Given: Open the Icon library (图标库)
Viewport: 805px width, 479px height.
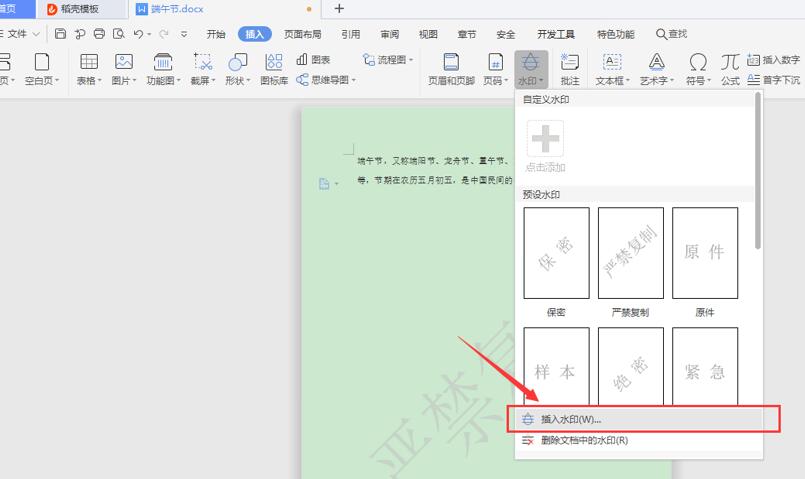Looking at the screenshot, I should pos(274,69).
